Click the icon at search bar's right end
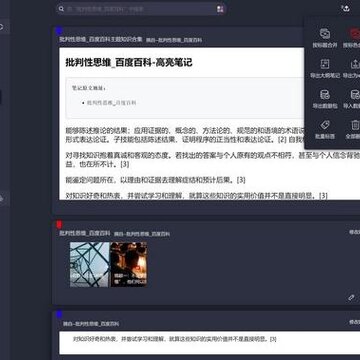The width and height of the screenshot is (360, 360). (220, 9)
